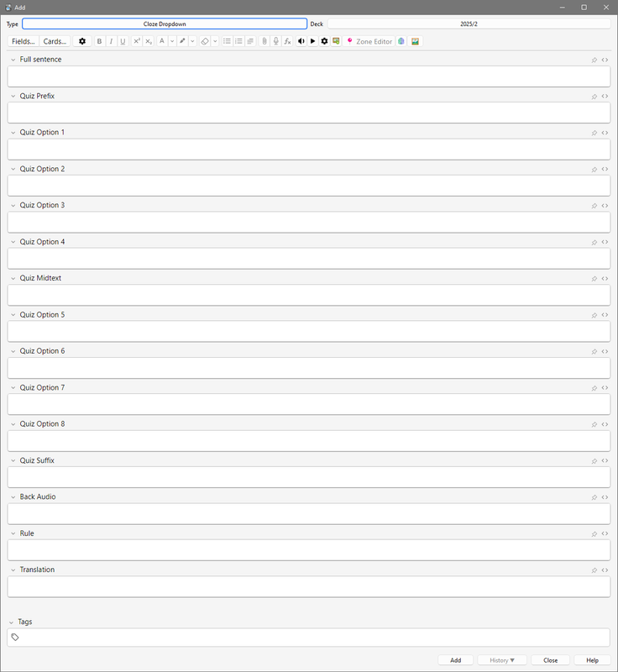Open the Cards... template editor
618x672 pixels.
(55, 41)
